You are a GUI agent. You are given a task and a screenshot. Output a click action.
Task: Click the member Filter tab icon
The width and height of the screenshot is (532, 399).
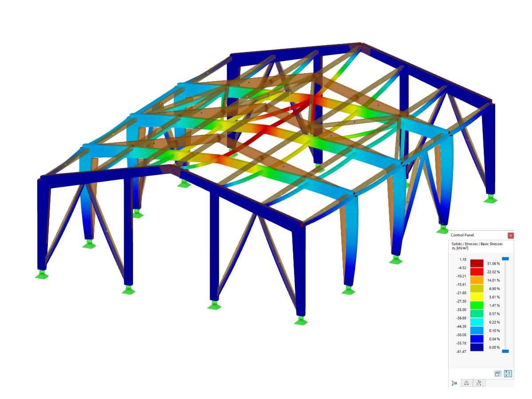pos(479,383)
